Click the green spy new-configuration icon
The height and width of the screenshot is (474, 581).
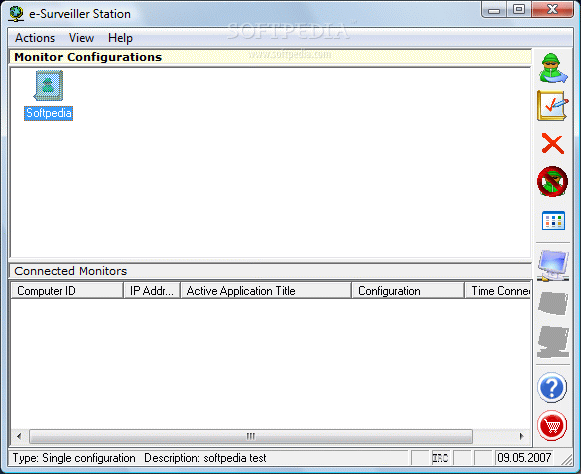552,68
